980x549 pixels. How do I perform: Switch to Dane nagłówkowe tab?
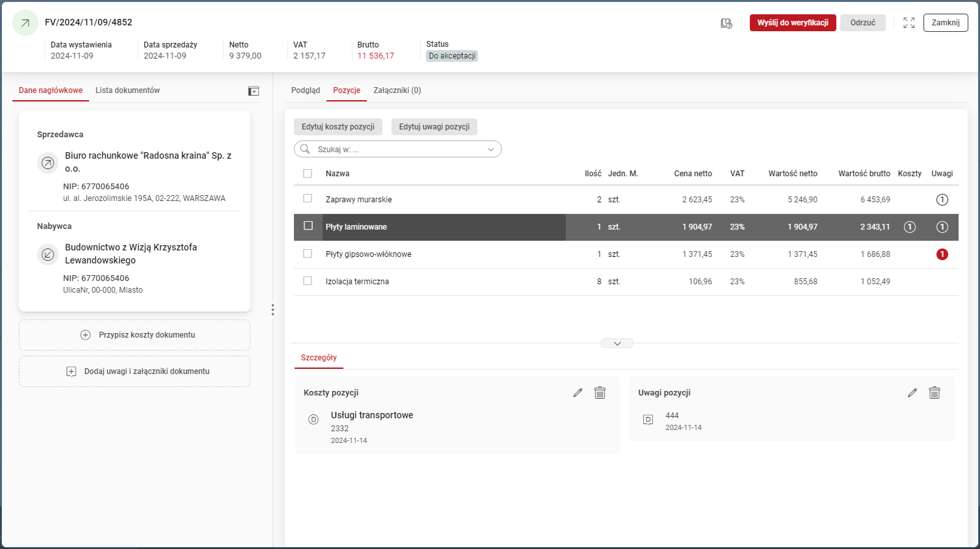coord(51,90)
